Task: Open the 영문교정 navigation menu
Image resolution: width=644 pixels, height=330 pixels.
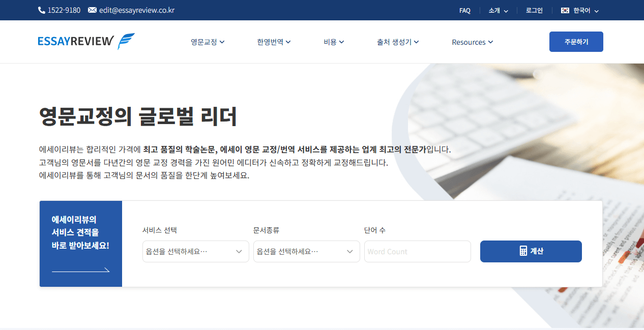Action: [x=207, y=42]
